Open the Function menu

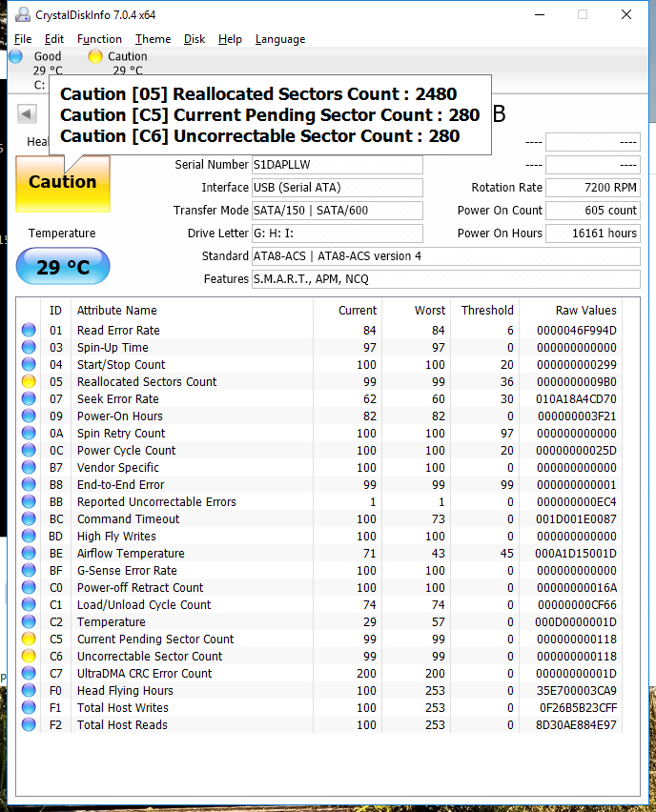coord(99,39)
